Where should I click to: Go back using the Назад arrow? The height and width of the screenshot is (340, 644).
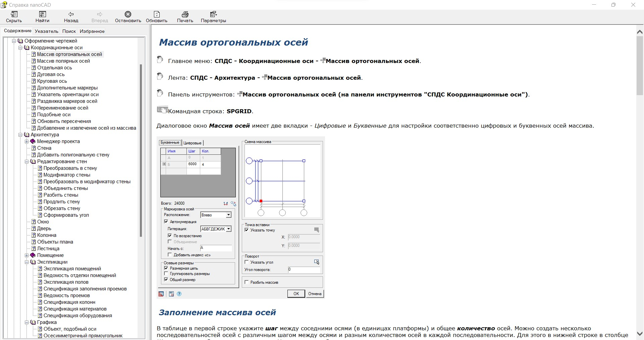point(71,14)
